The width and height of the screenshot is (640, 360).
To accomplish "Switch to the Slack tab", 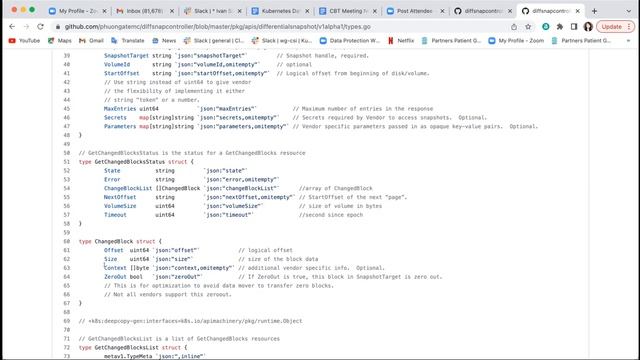I will (x=211, y=11).
